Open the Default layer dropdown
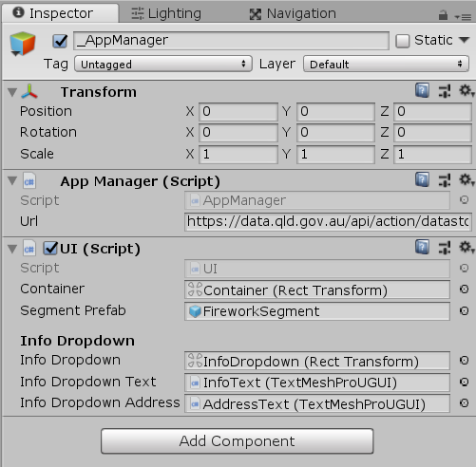476x467 pixels. click(386, 65)
